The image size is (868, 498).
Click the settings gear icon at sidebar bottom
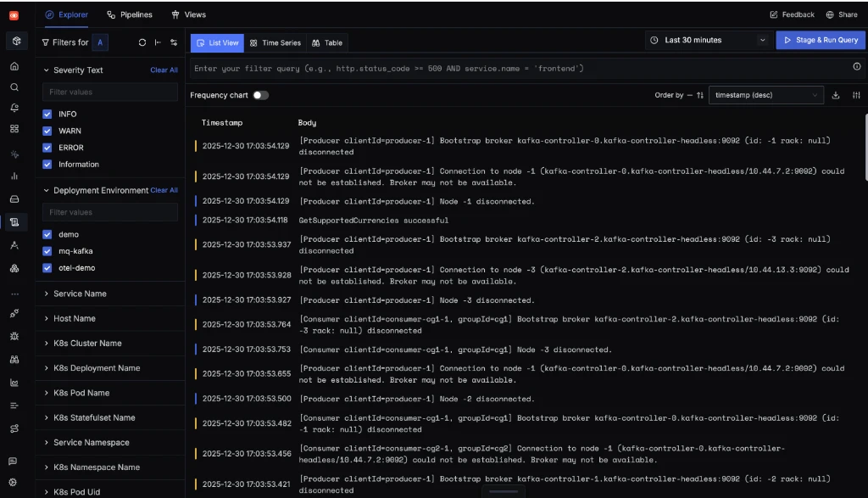(13, 482)
